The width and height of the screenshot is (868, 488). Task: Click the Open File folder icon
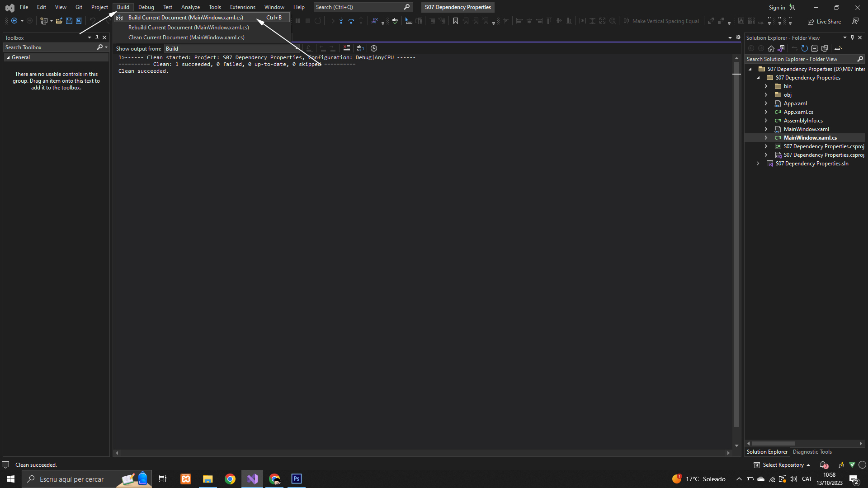tap(59, 21)
